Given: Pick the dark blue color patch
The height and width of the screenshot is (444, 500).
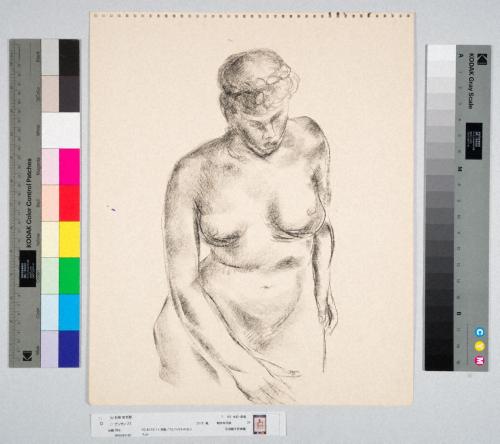Looking at the screenshot, I should (69, 349).
